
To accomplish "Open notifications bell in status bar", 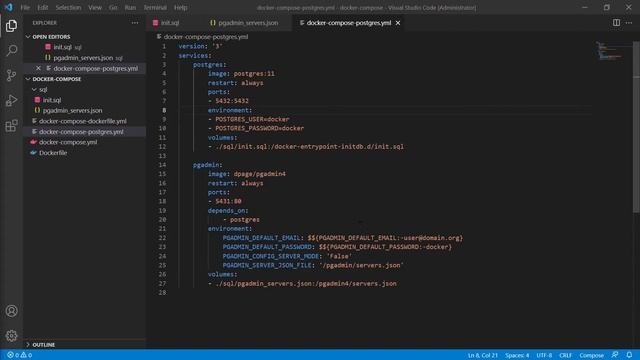I will coord(629,355).
